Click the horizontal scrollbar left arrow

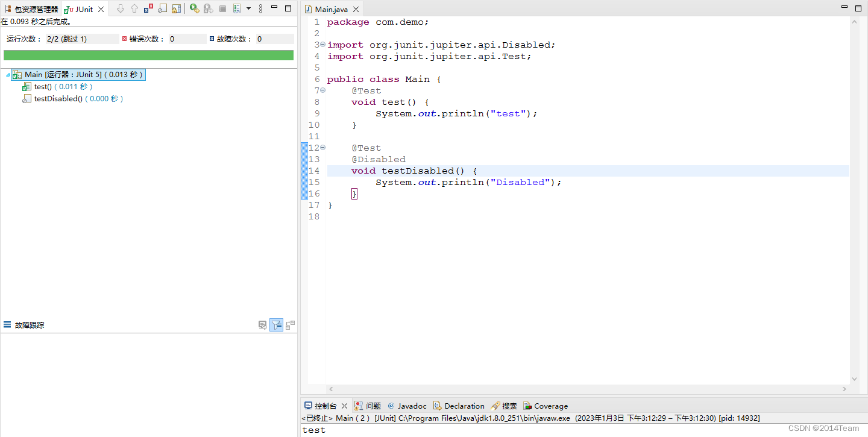click(x=331, y=389)
